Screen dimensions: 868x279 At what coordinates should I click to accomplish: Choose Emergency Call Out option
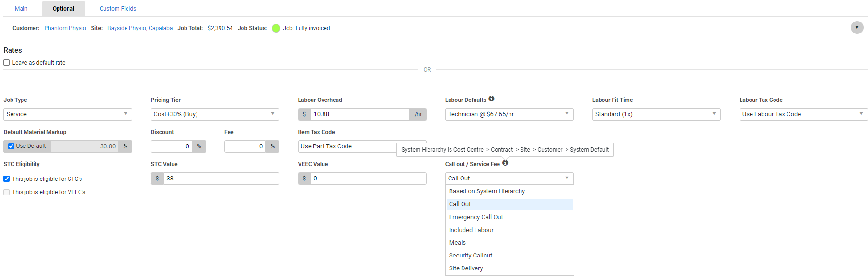click(x=509, y=217)
